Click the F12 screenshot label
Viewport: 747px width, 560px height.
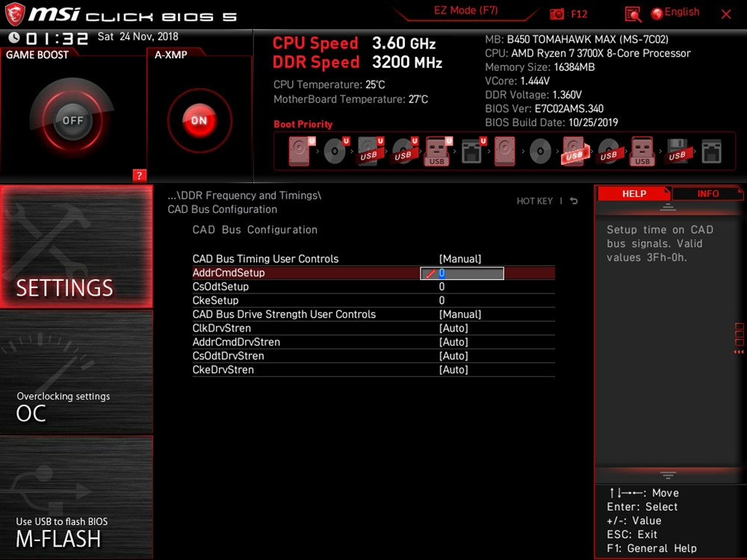pyautogui.click(x=579, y=13)
